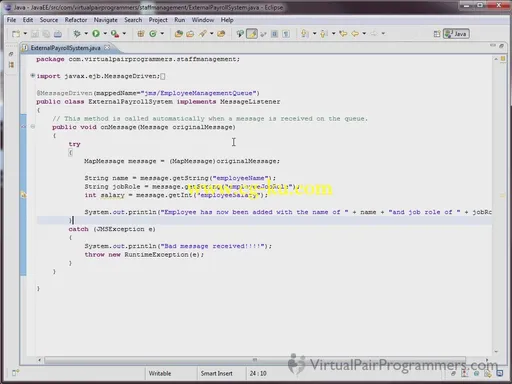Open the Navigate menu
The height and width of the screenshot is (384, 512).
pyautogui.click(x=106, y=20)
